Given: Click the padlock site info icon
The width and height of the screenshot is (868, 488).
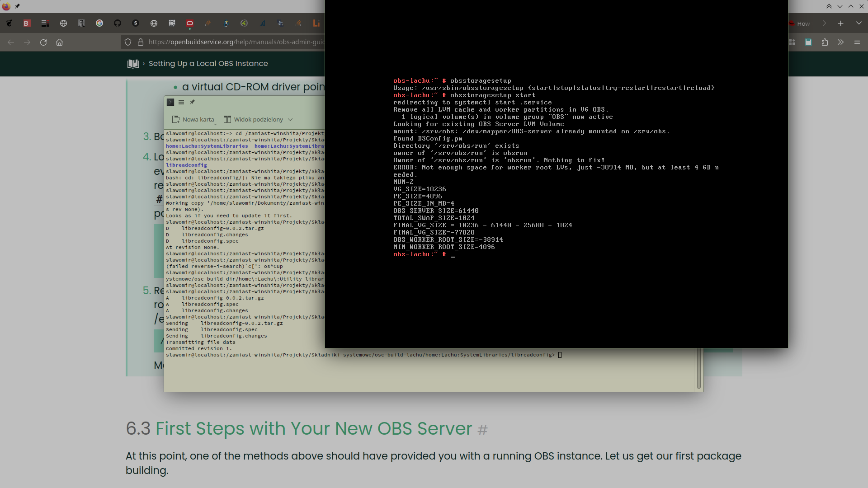Looking at the screenshot, I should pos(141,42).
